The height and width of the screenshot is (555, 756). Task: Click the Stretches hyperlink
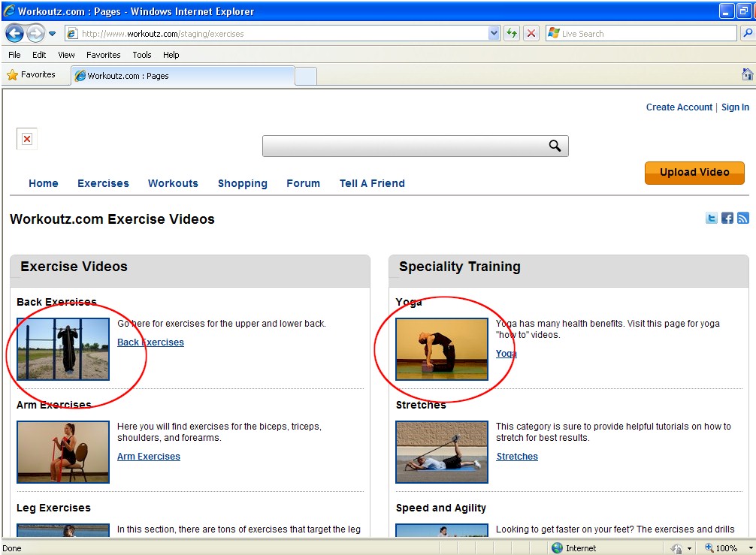(x=517, y=457)
